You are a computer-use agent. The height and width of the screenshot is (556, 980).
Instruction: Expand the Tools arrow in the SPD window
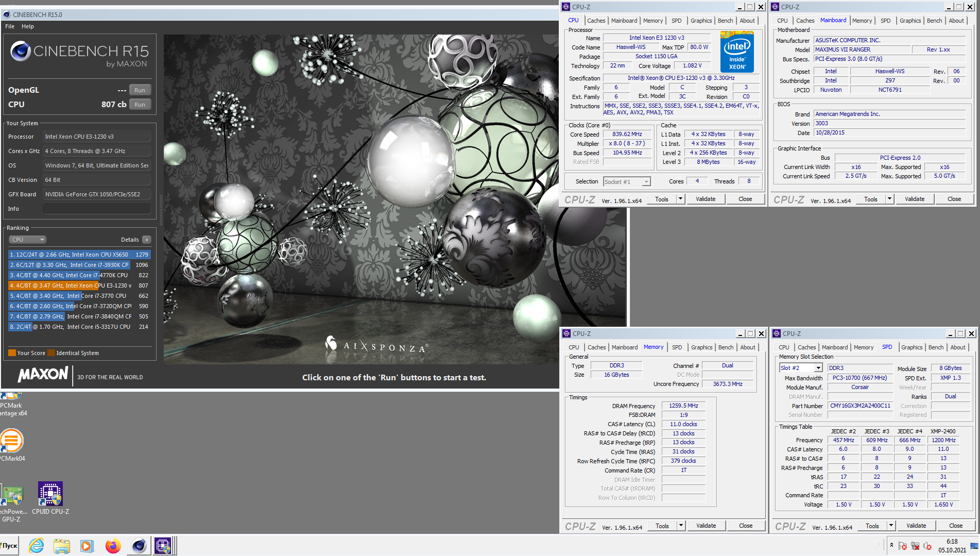pos(891,526)
